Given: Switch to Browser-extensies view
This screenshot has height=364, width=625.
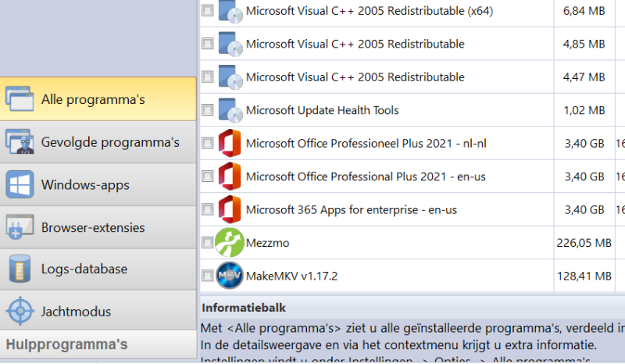Looking at the screenshot, I should coord(93,227).
